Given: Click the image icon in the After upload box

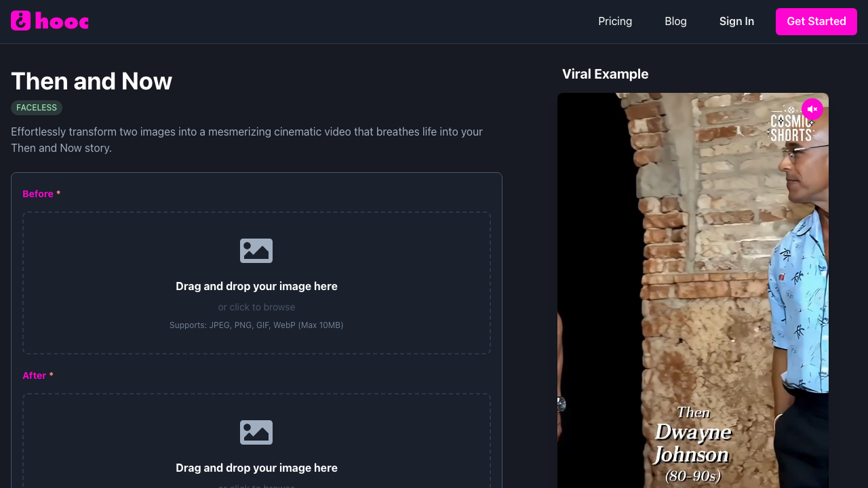Looking at the screenshot, I should click(x=256, y=432).
